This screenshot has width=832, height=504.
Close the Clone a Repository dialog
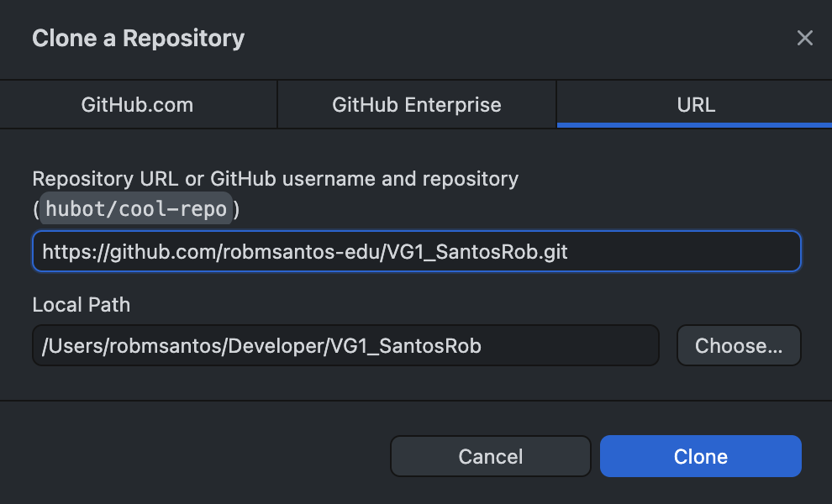(x=805, y=38)
